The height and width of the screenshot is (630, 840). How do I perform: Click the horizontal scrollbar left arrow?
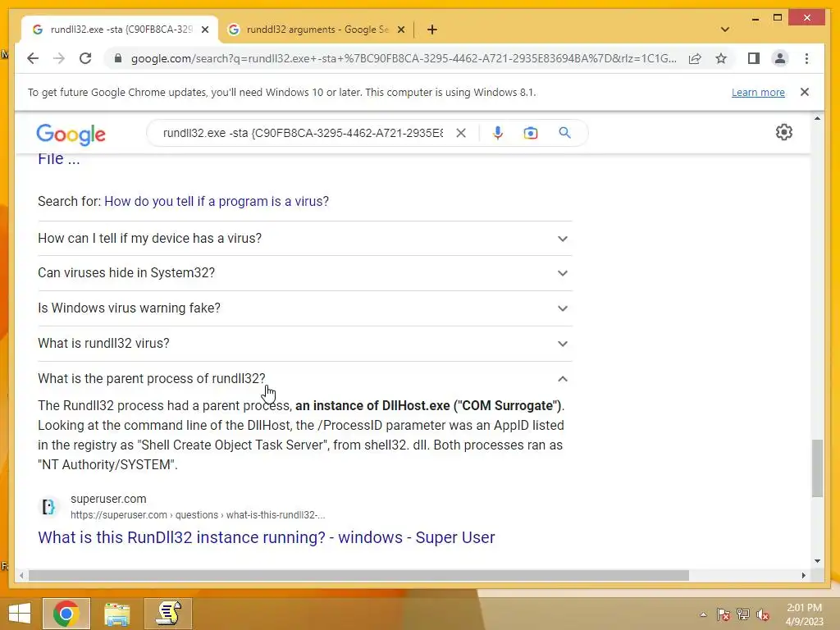21,575
